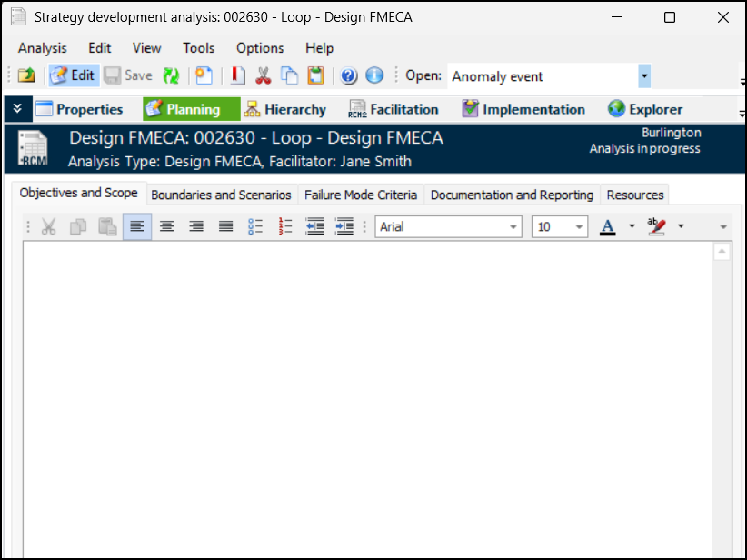Toggle center alignment formatting

pyautogui.click(x=166, y=226)
